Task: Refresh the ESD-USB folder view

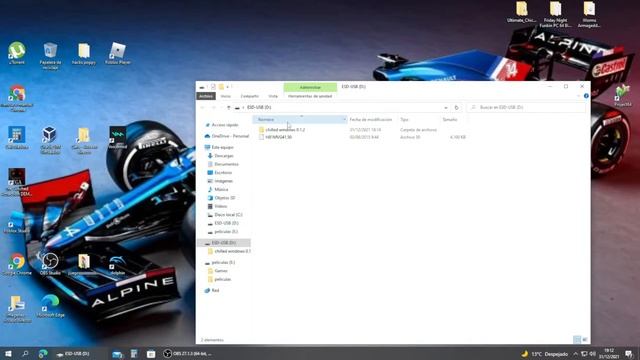Action: coord(456,107)
